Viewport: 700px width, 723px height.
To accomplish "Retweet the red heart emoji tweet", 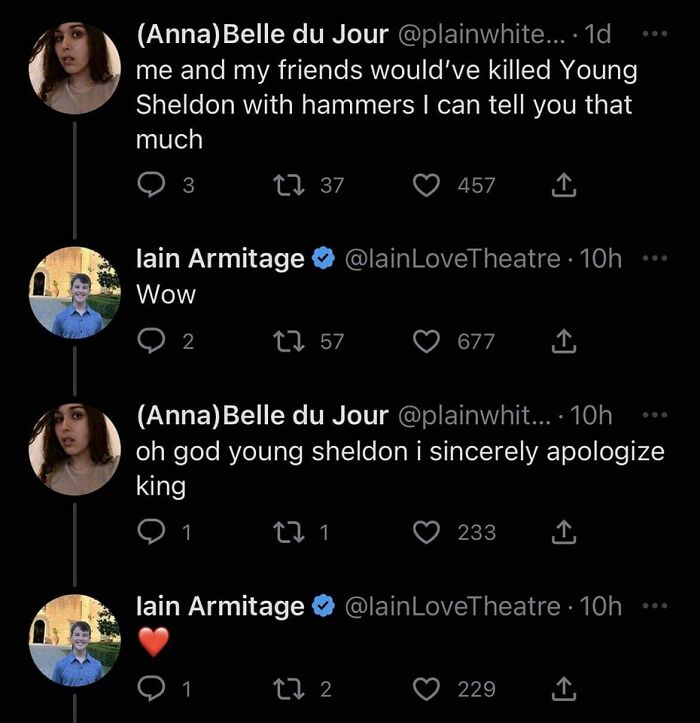I will pos(288,688).
